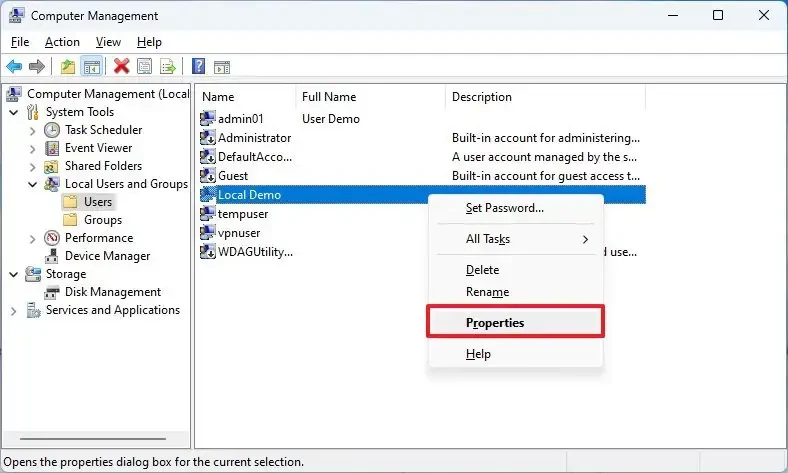The height and width of the screenshot is (473, 788).
Task: Open the Help menu in menu bar
Action: pos(149,42)
